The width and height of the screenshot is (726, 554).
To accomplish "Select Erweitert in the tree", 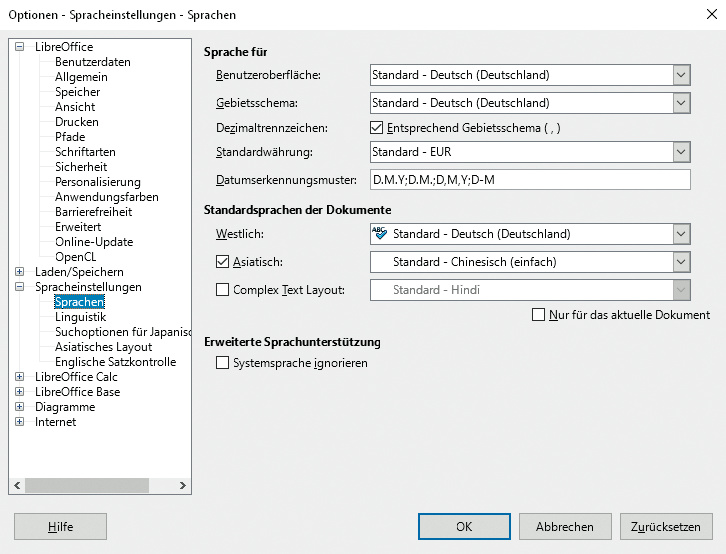I will click(78, 227).
